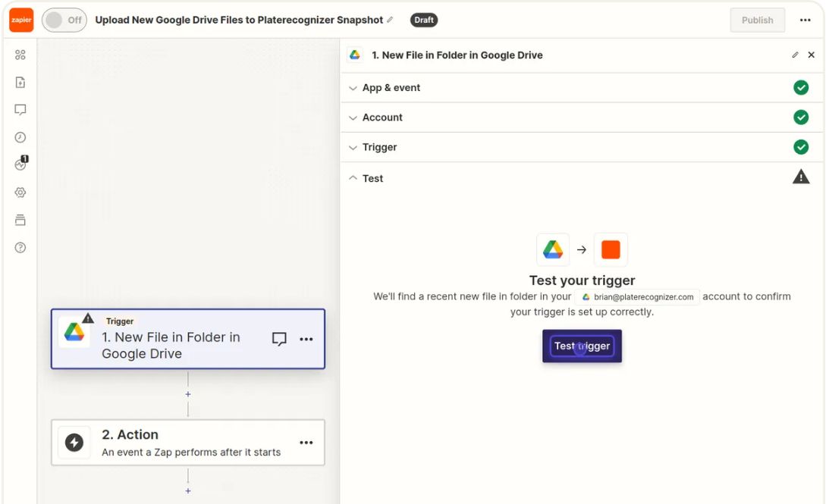Expand the Account section
The width and height of the screenshot is (826, 504).
click(382, 117)
